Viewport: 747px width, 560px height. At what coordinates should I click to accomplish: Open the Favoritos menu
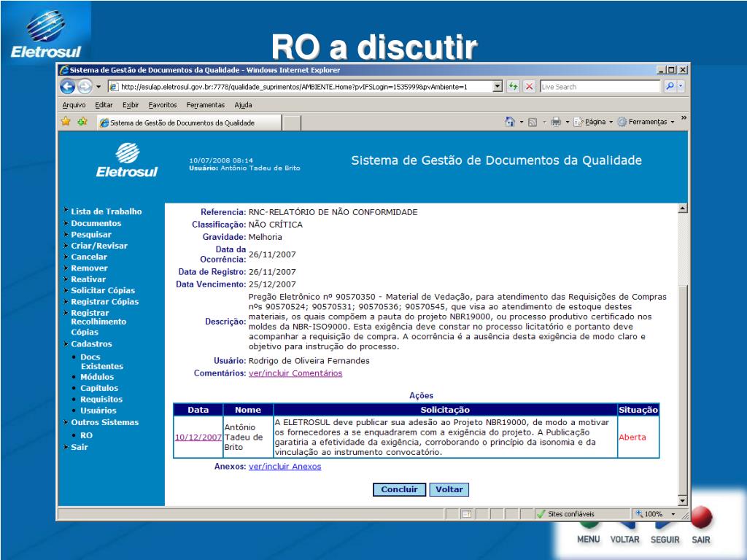click(x=163, y=105)
